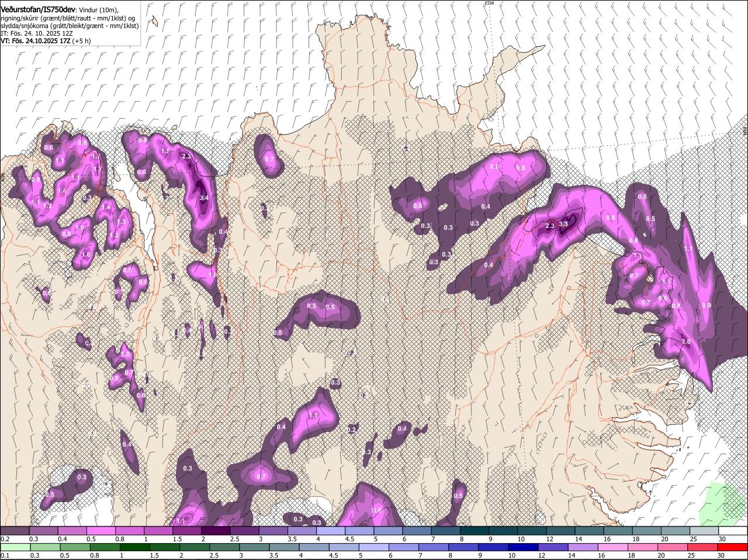Click the 'Veðurstofan/IS750dev' title text
This screenshot has height=560, width=748.
click(38, 10)
